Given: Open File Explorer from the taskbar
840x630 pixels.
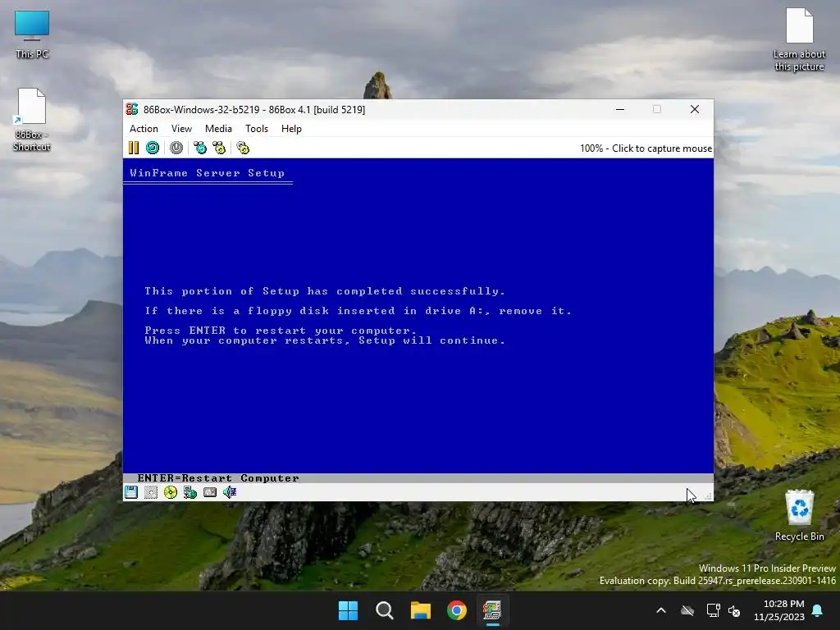Looking at the screenshot, I should click(x=421, y=610).
